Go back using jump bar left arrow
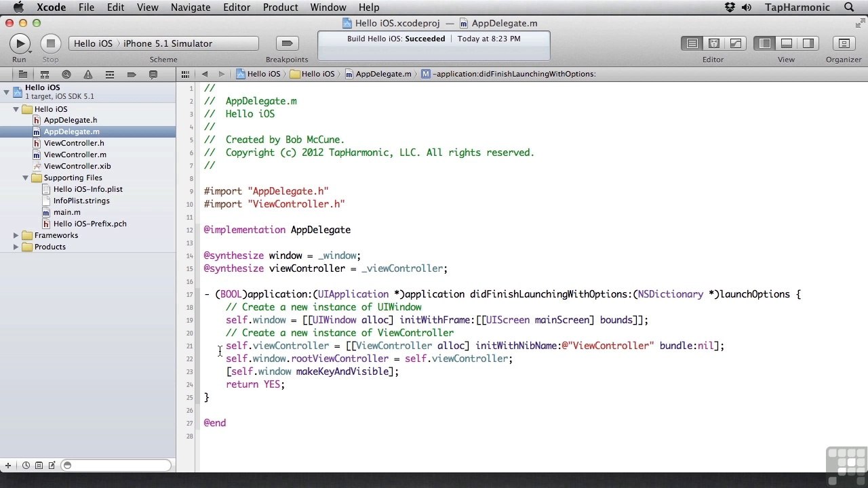The image size is (868, 488). pos(205,74)
